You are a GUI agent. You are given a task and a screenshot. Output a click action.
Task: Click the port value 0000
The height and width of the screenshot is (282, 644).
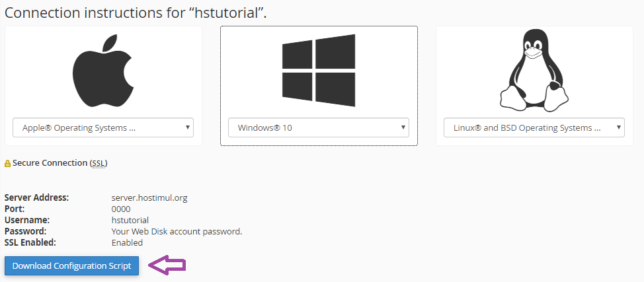[x=121, y=209]
